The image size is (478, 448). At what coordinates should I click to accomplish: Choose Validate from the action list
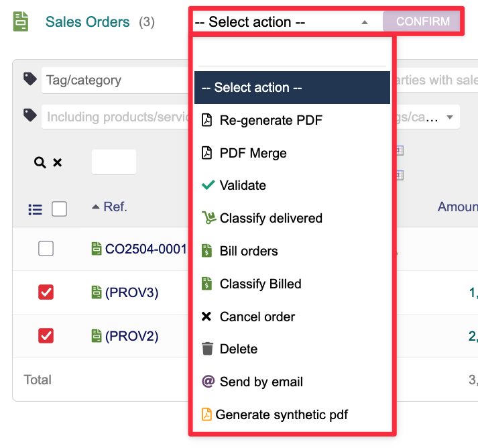pyautogui.click(x=243, y=186)
